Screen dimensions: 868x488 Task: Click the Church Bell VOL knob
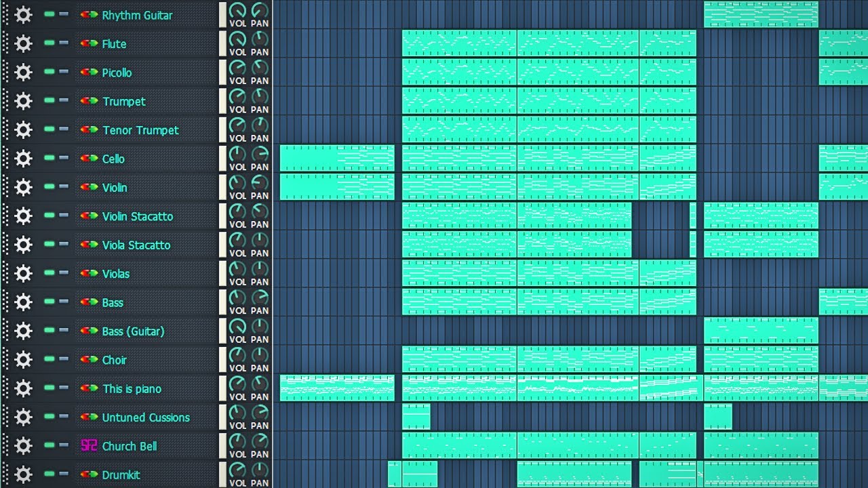tap(237, 441)
